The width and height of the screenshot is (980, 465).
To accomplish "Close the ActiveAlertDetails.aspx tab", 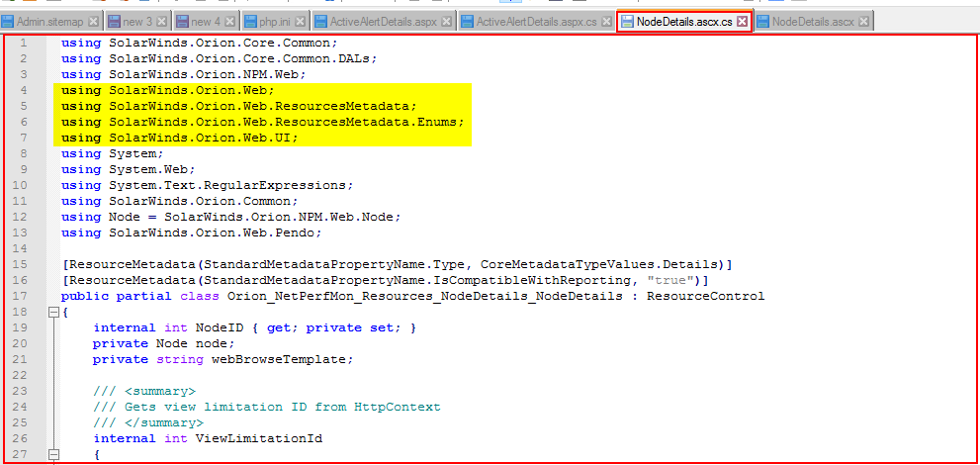I will (446, 22).
